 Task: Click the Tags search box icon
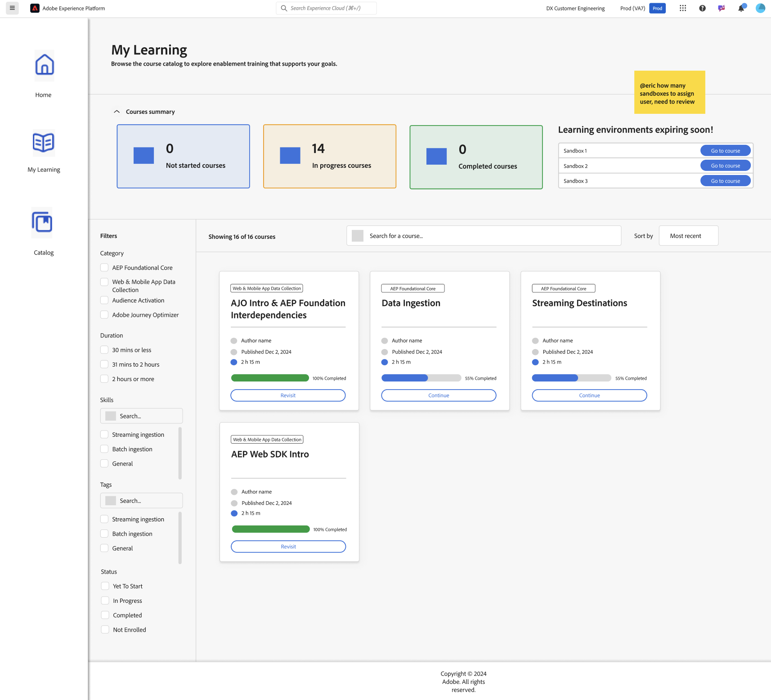click(111, 501)
